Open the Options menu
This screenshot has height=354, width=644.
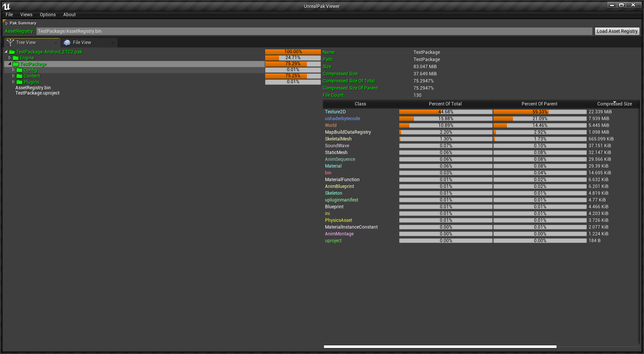point(48,15)
